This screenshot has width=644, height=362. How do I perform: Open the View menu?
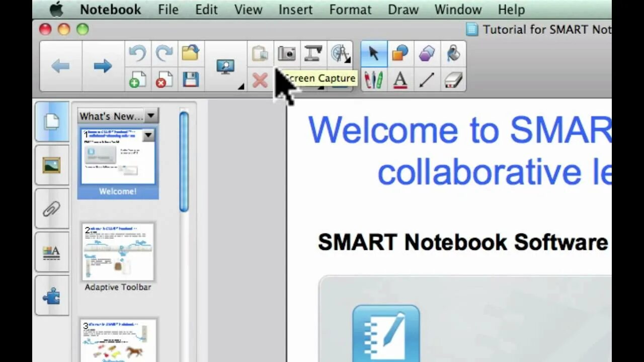[248, 9]
